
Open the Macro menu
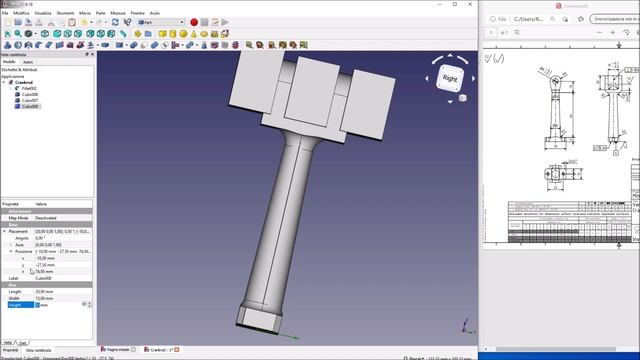click(x=85, y=13)
